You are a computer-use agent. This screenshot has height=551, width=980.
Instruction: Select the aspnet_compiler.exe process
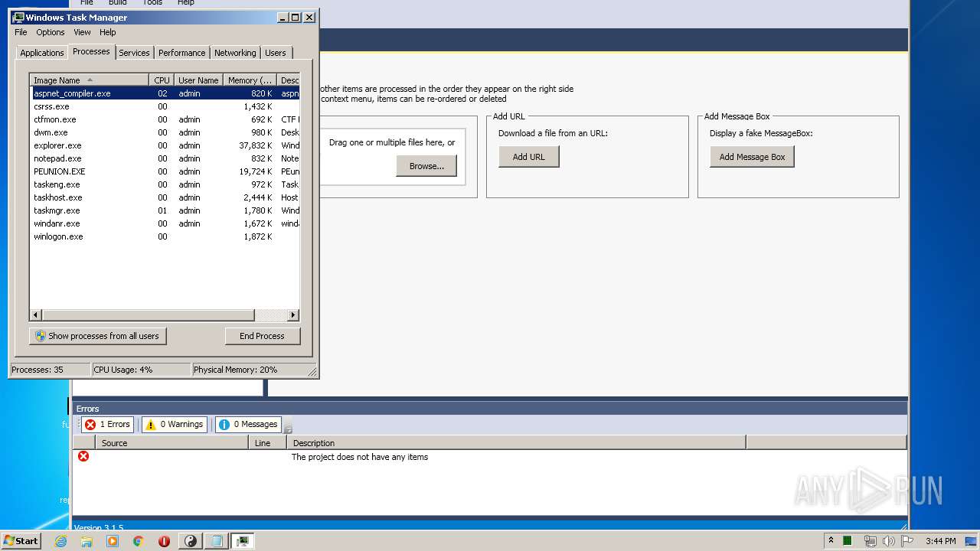(x=165, y=93)
